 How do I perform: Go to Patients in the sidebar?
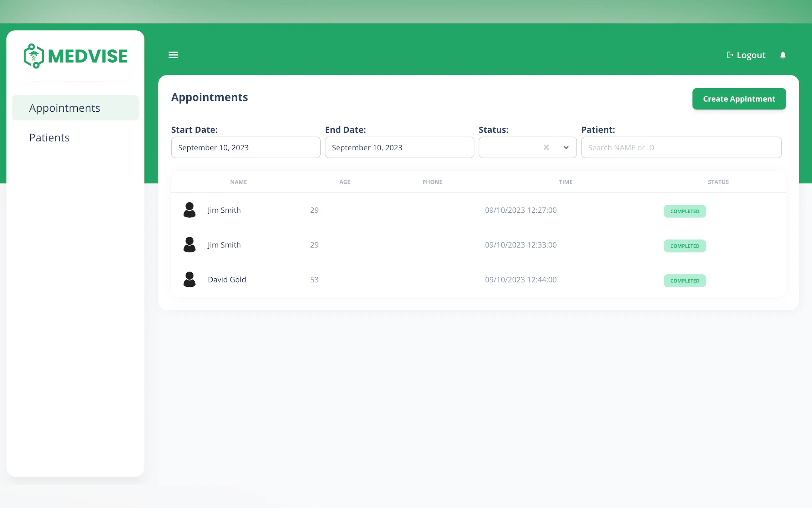pos(49,138)
